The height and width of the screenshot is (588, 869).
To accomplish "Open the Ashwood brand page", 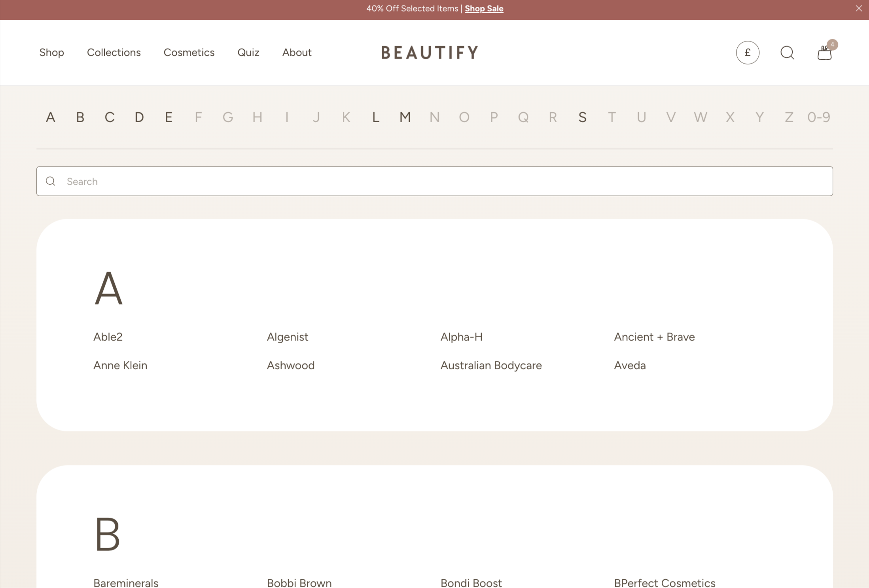I will click(x=291, y=365).
